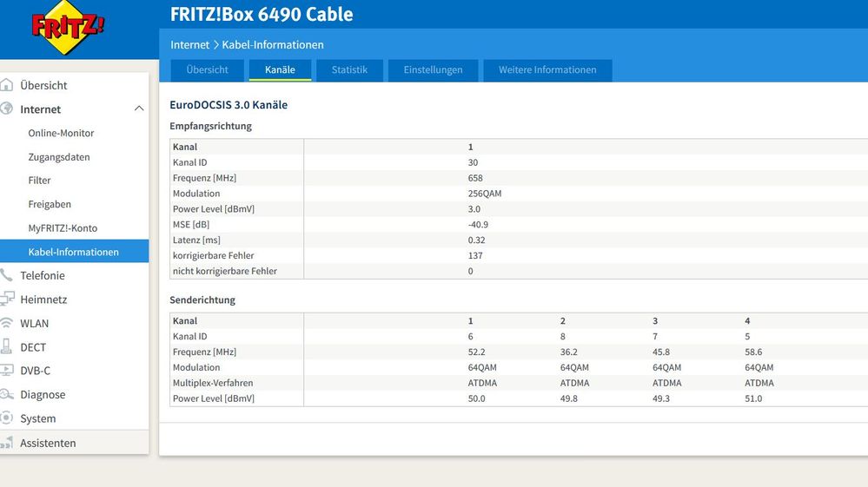868x487 pixels.
Task: Click the EuroDOCSIS 3.0 Kanäle heading
Action: [229, 104]
